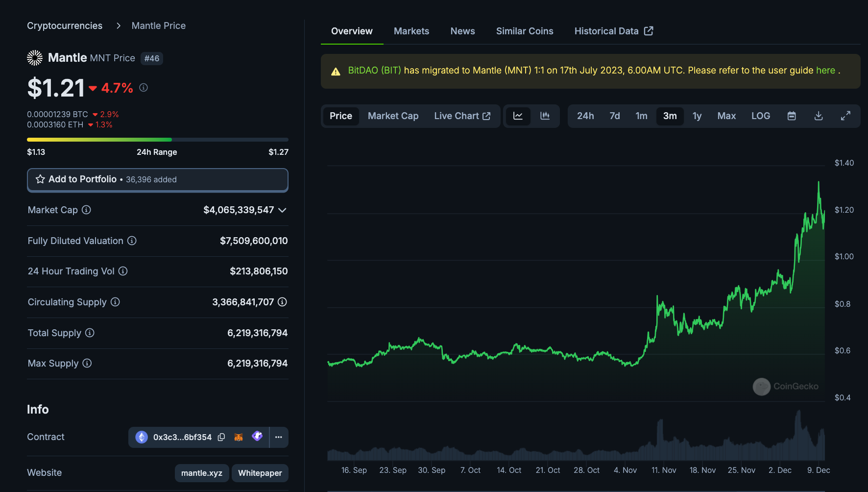Click breadcrumb chevron after Cryptocurrencies
This screenshot has width=868, height=492.
coord(118,25)
